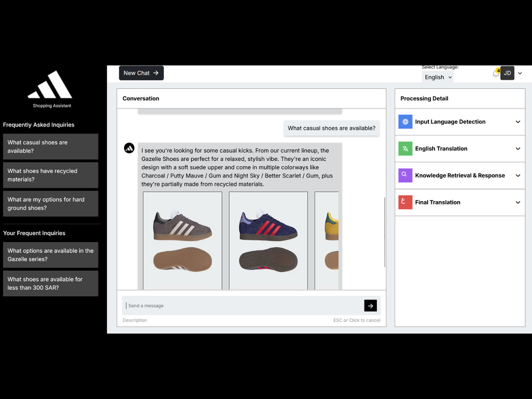Click the red Final Translation icon
This screenshot has width=532, height=399.
(x=405, y=202)
